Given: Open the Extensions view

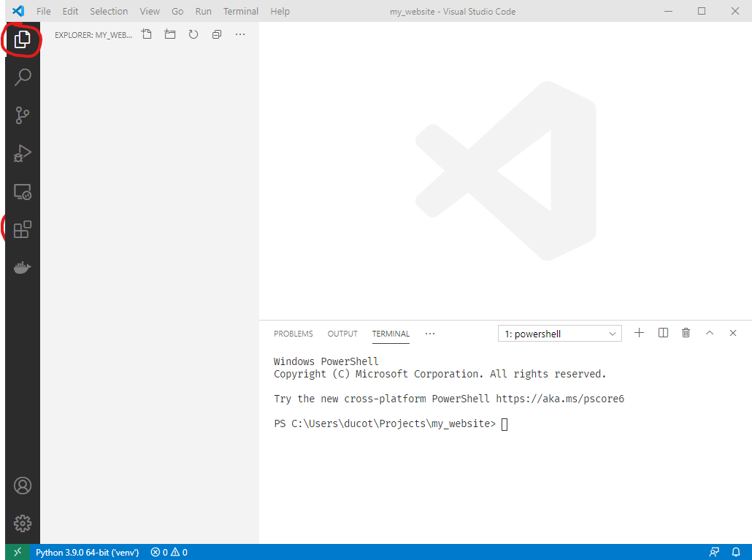Looking at the screenshot, I should [x=22, y=229].
